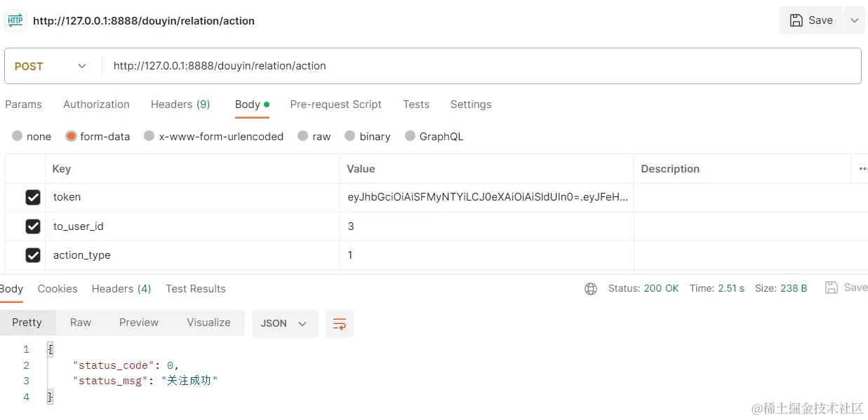Image resolution: width=868 pixels, height=420 pixels.
Task: Open the POST method dropdown
Action: 51,66
